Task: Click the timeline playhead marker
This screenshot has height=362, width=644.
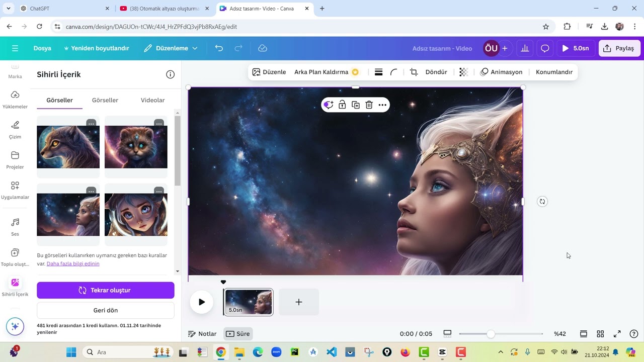Action: pos(223,282)
